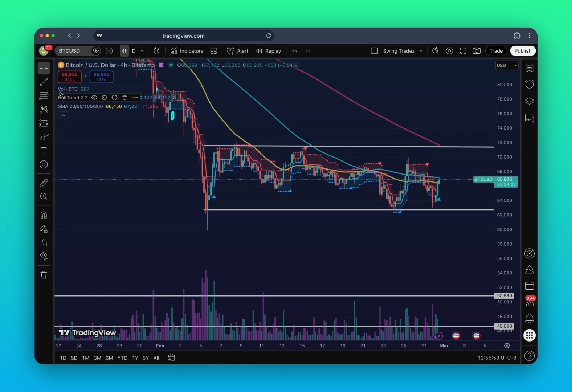Collapse the indicator legend chevron
This screenshot has height=392, width=572.
click(x=63, y=115)
